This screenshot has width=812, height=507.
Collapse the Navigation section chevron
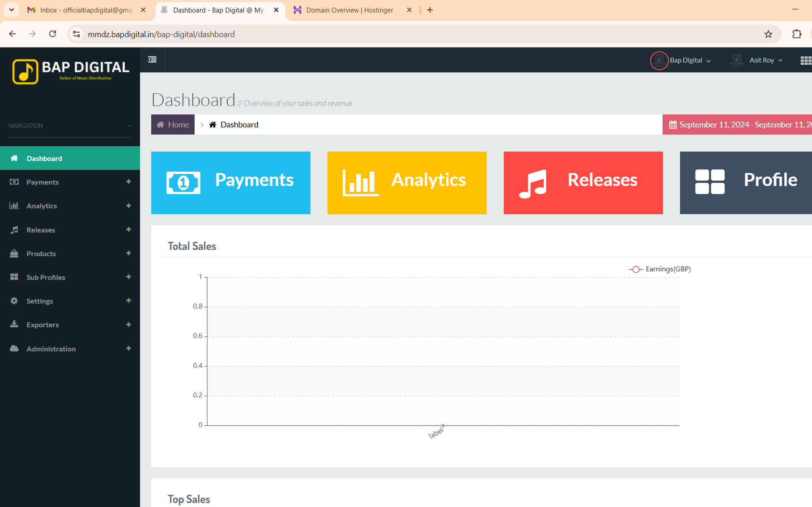pyautogui.click(x=130, y=126)
